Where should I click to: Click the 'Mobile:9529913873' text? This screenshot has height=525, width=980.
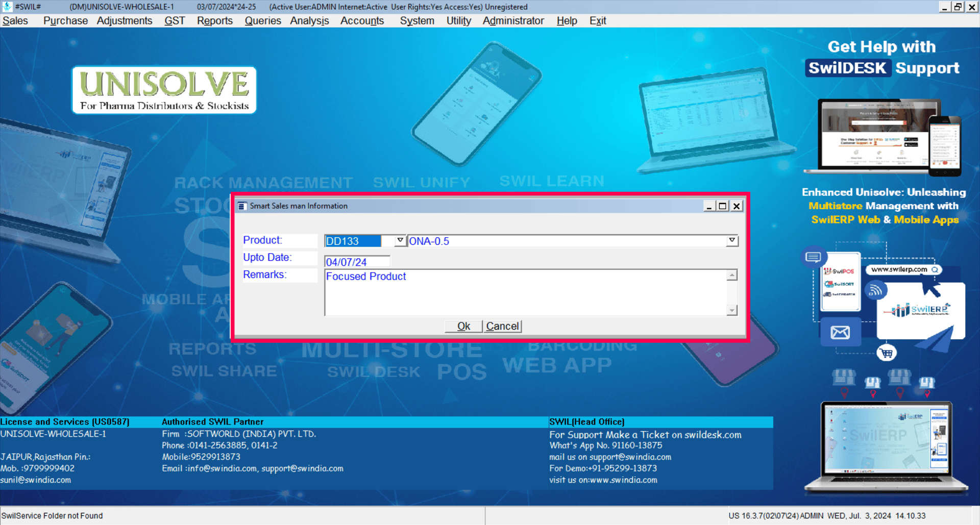201,457
